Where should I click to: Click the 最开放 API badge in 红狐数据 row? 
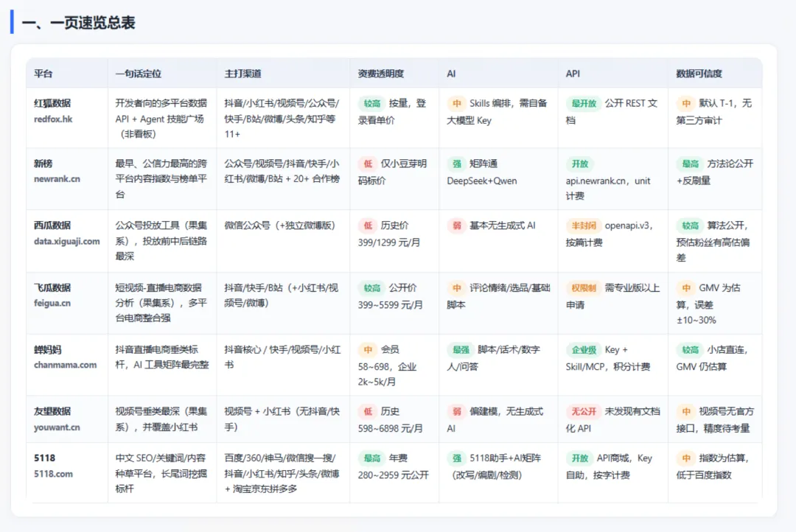pos(584,104)
